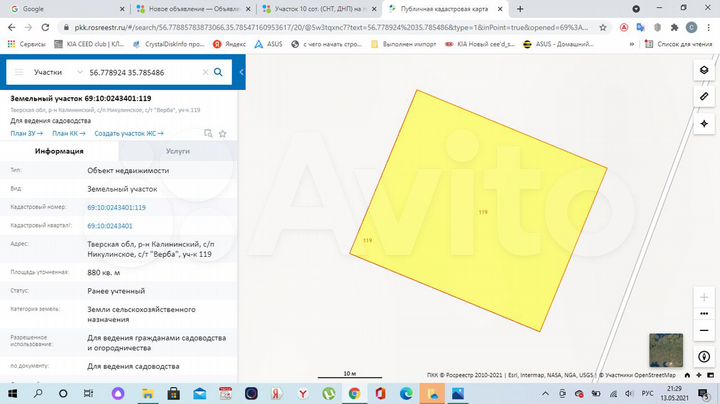Screen dimensions: 720x404
Task: Click the satellite basemap thumbnail
Action: click(667, 350)
